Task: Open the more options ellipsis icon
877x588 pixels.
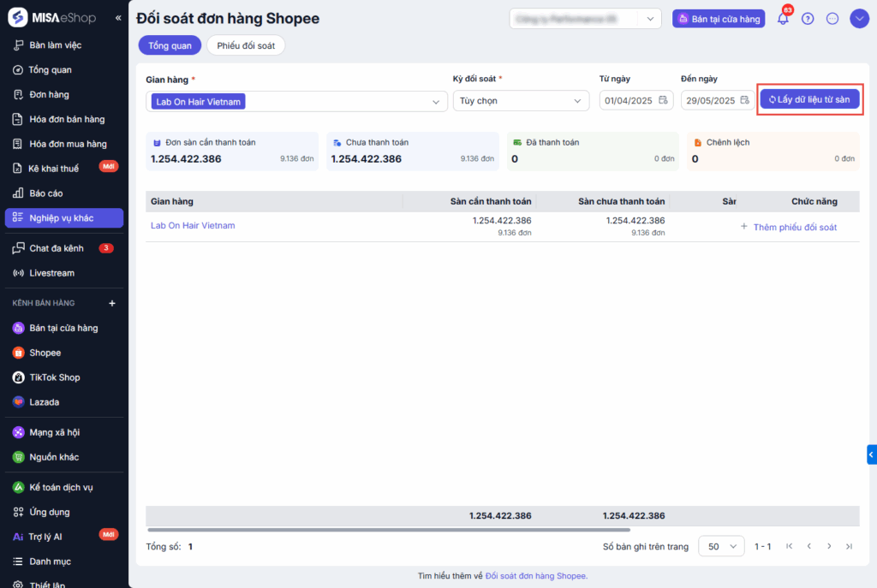Action: [832, 19]
